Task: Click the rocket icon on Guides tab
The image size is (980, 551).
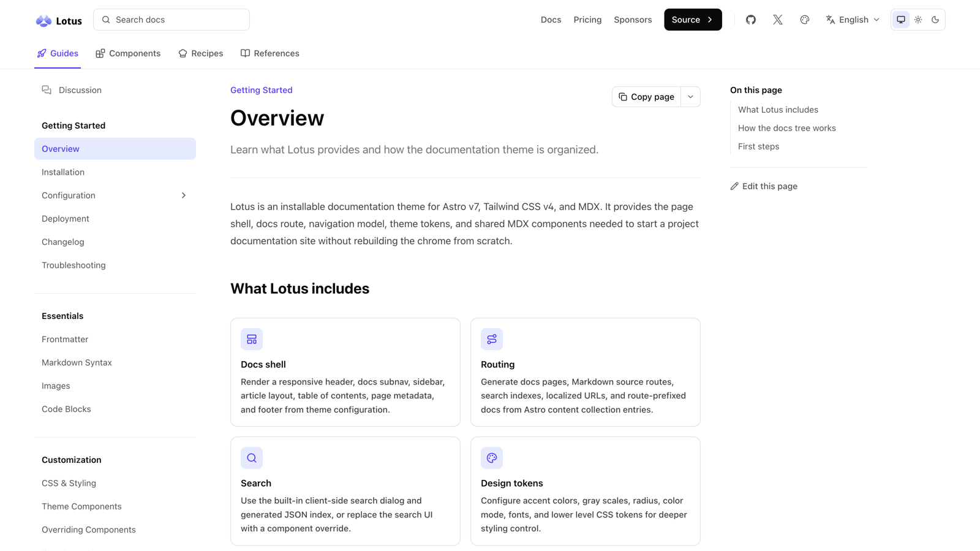Action: tap(42, 53)
